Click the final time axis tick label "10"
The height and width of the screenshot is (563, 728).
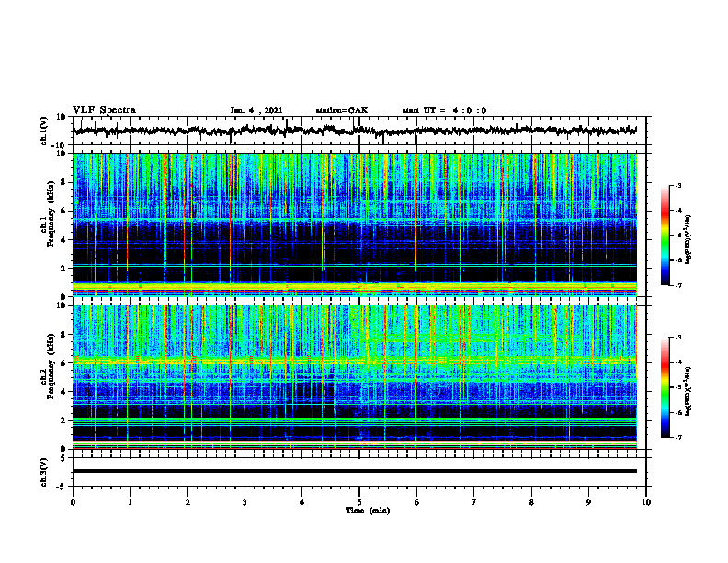click(646, 502)
